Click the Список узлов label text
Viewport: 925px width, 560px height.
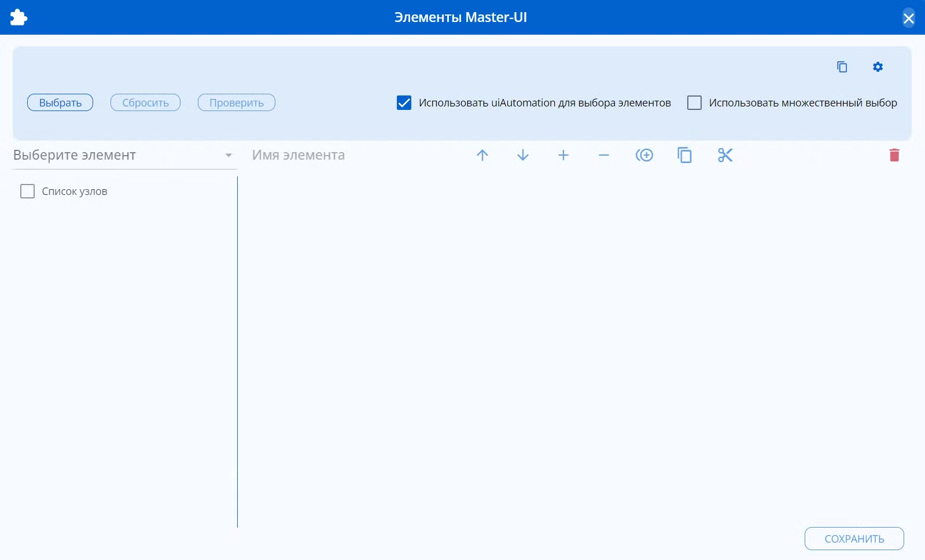[75, 191]
